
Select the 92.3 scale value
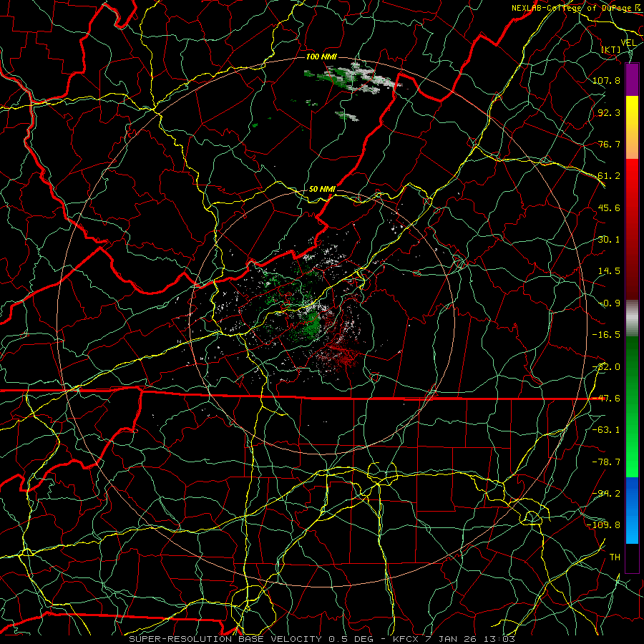pos(609,112)
